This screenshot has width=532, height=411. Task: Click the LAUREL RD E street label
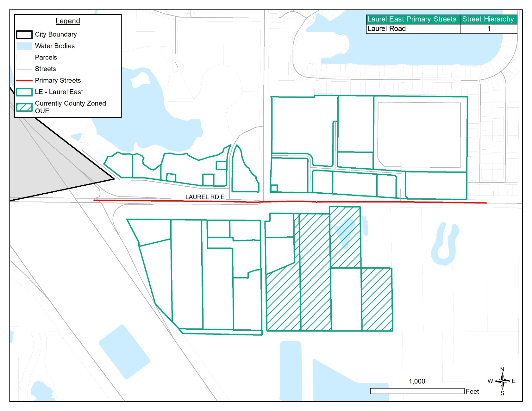pos(205,197)
